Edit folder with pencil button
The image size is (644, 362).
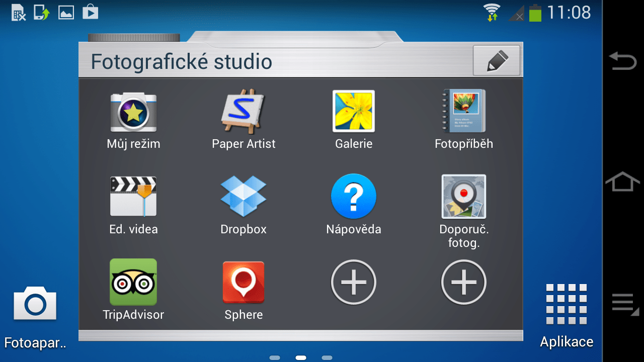(497, 61)
